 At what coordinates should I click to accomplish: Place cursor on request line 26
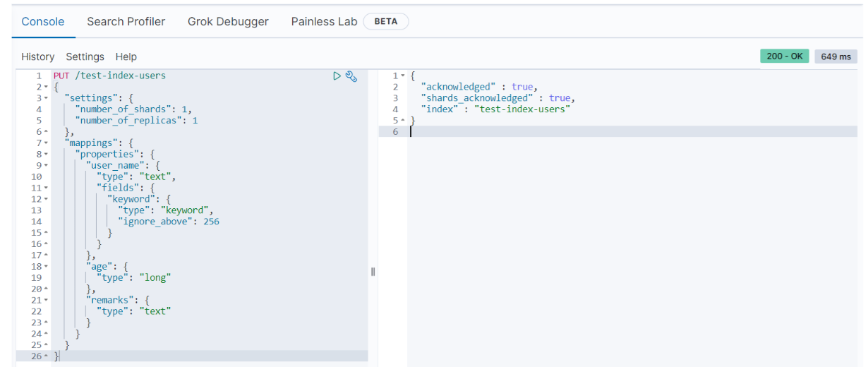[x=210, y=356]
